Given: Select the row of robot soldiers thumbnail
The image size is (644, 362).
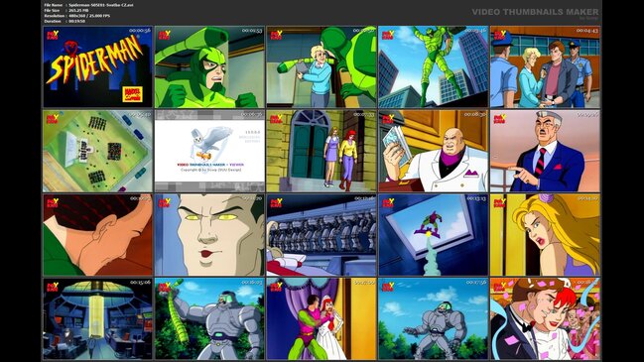Looking at the screenshot, I should (x=322, y=235).
